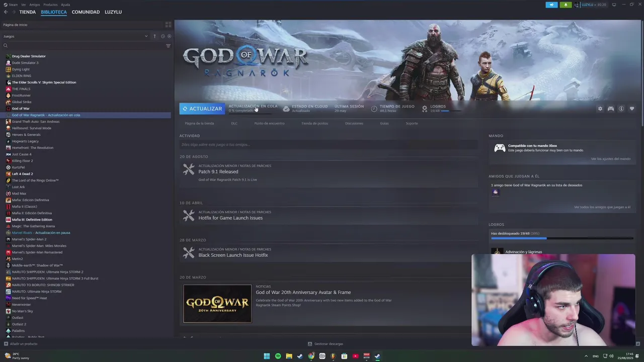The width and height of the screenshot is (644, 362).
Task: Open game settings gear icon
Action: [x=600, y=109]
